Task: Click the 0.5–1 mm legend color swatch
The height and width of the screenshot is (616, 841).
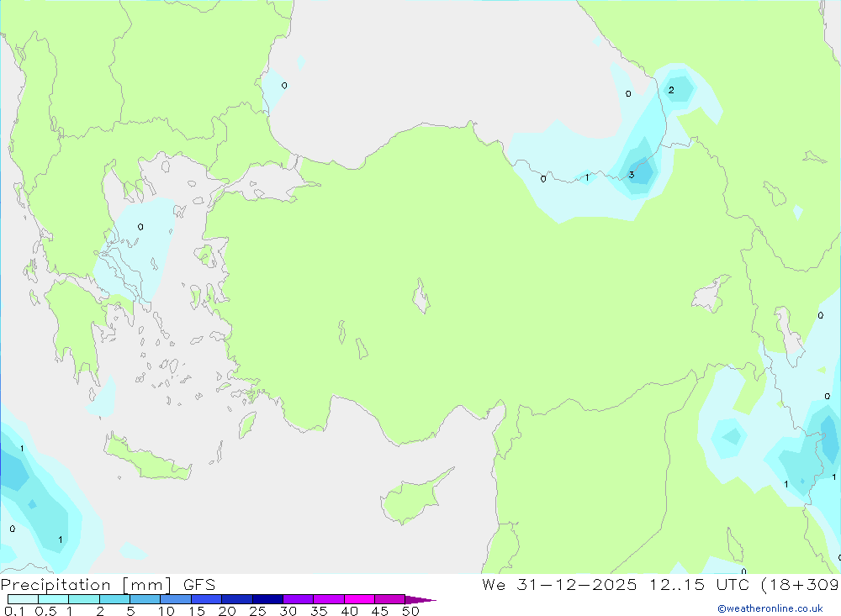Action: tap(54, 599)
